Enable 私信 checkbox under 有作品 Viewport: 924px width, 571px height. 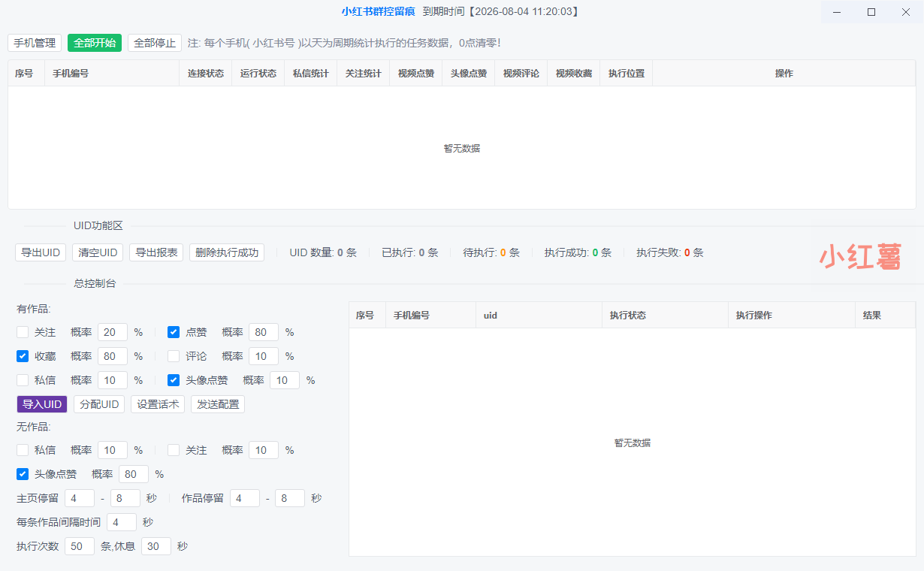(x=23, y=380)
